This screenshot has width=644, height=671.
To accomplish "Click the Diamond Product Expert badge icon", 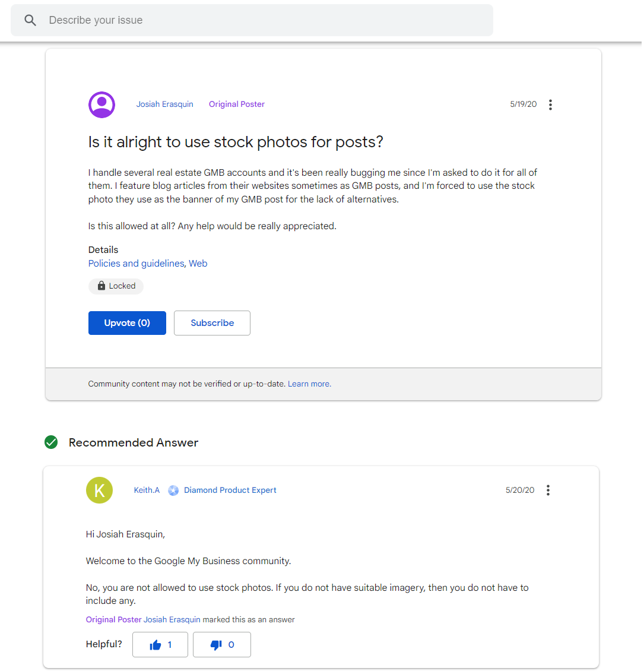I will [x=173, y=490].
